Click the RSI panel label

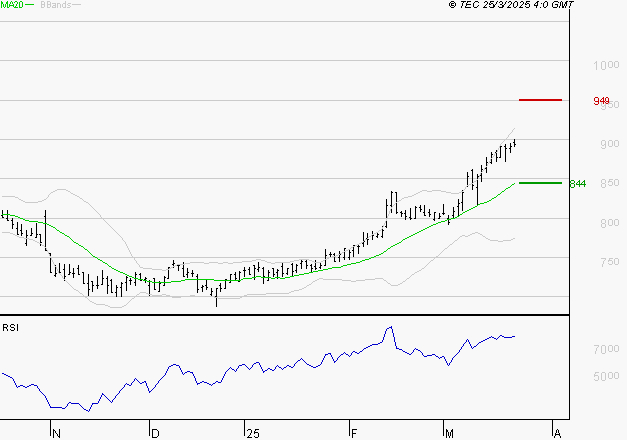[x=10, y=328]
